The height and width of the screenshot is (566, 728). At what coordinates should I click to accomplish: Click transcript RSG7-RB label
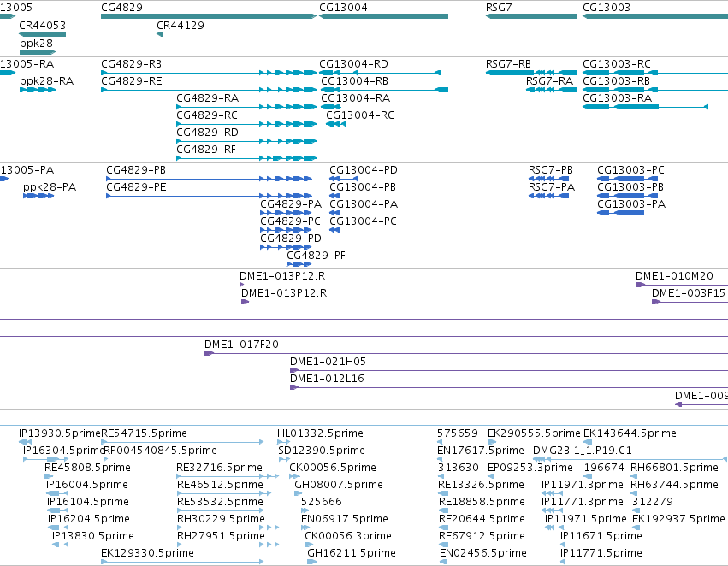coord(508,63)
